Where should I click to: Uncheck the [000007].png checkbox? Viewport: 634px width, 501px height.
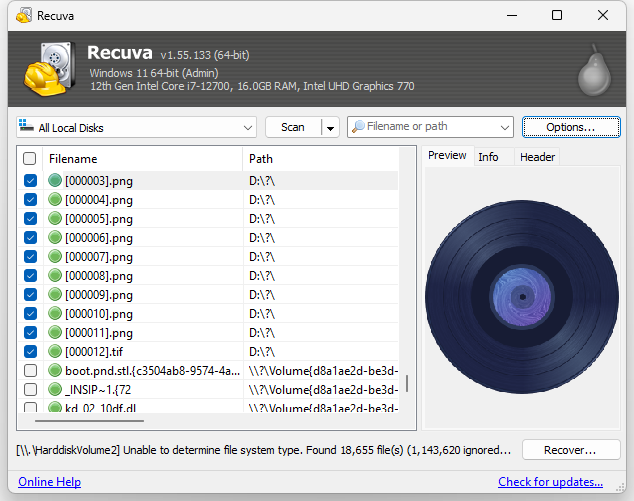click(x=30, y=256)
